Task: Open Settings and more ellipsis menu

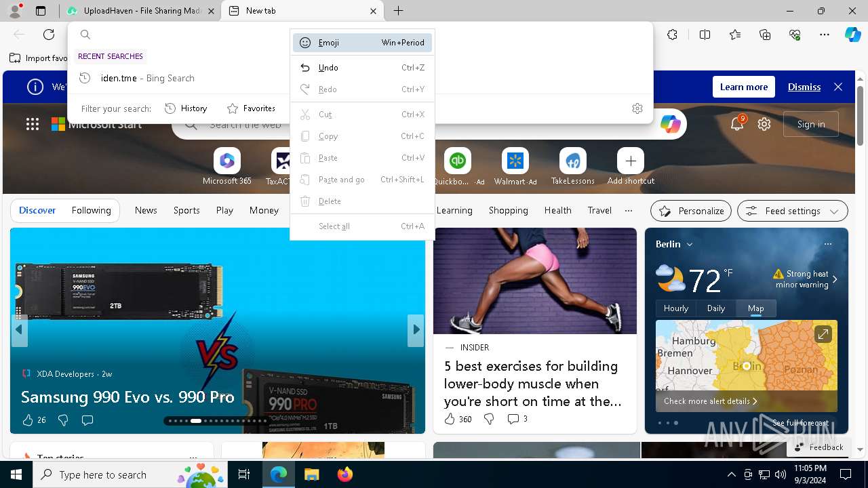Action: [825, 35]
